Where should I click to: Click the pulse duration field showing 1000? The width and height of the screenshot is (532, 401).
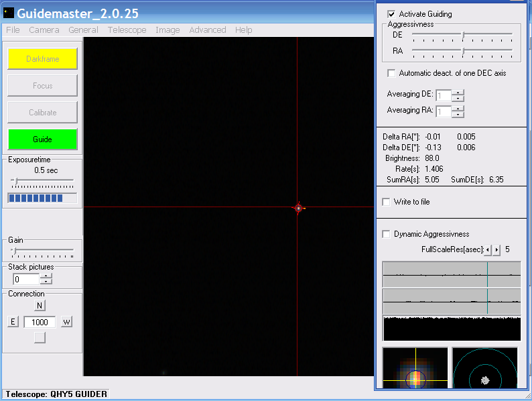pyautogui.click(x=40, y=322)
